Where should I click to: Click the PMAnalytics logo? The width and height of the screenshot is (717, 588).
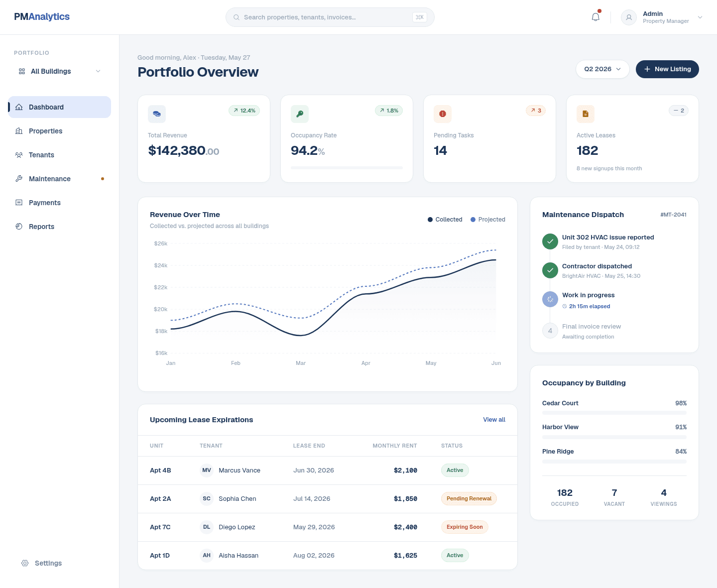[x=42, y=16]
